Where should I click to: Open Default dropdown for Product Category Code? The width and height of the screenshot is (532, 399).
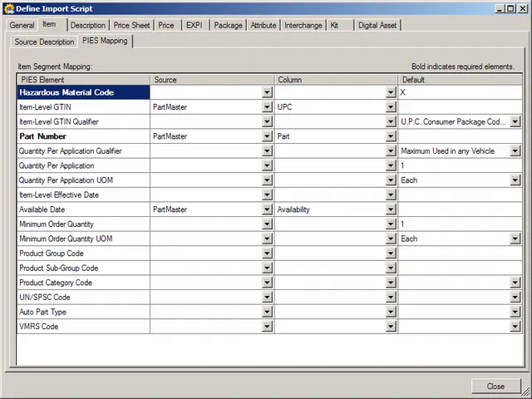[515, 283]
